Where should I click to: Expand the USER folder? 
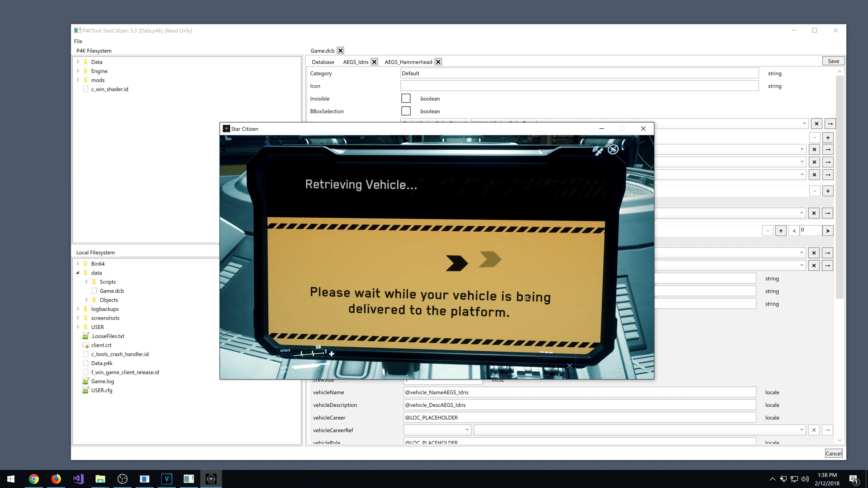click(x=78, y=327)
